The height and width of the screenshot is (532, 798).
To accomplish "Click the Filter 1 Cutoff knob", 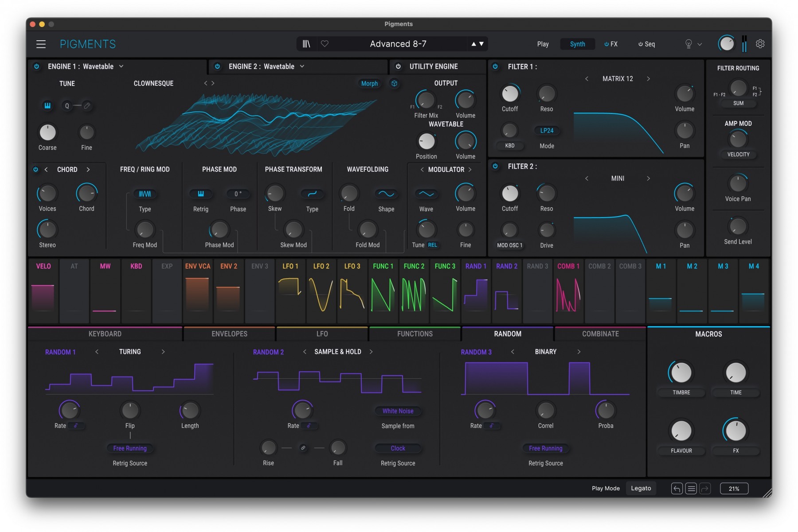I will point(510,94).
